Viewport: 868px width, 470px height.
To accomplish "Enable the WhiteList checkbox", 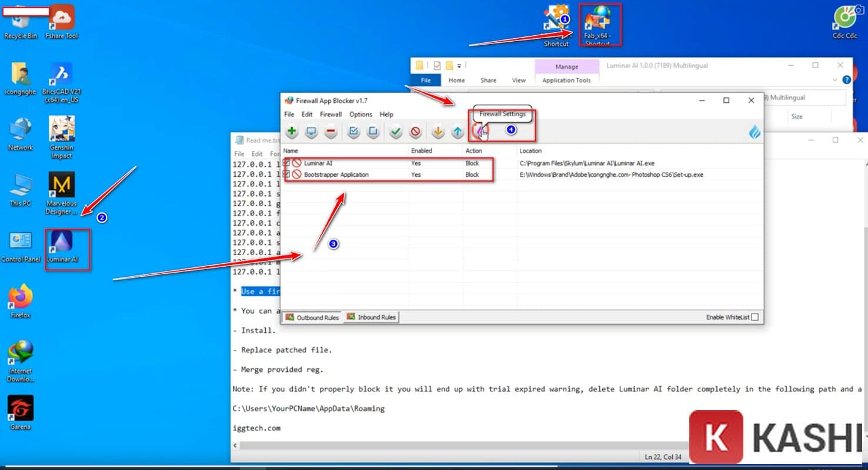I will point(755,317).
